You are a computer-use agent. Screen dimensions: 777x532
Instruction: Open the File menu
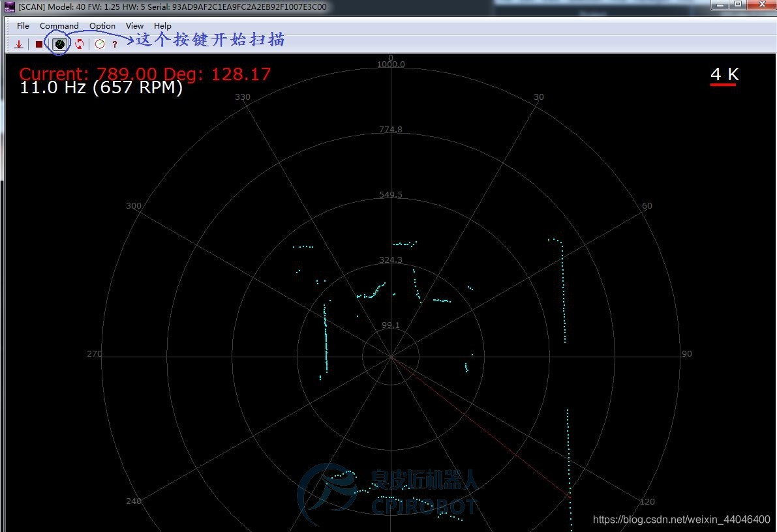tap(23, 26)
